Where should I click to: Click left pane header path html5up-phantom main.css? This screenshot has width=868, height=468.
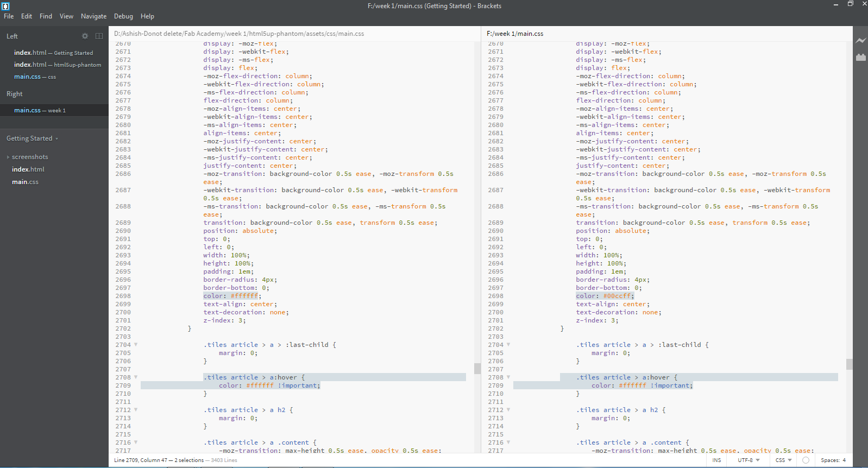coord(239,34)
